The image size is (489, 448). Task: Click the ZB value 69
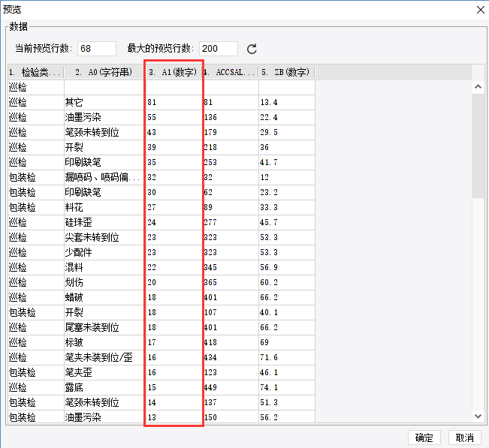click(287, 342)
